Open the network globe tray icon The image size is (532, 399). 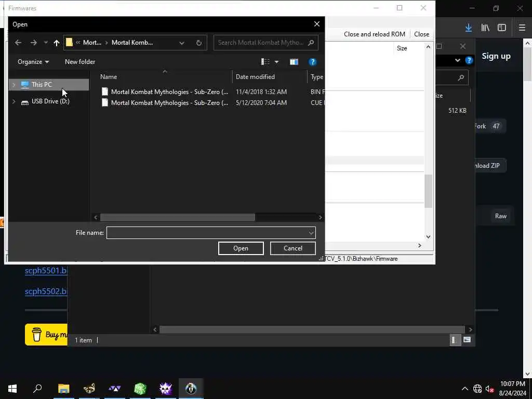point(477,389)
